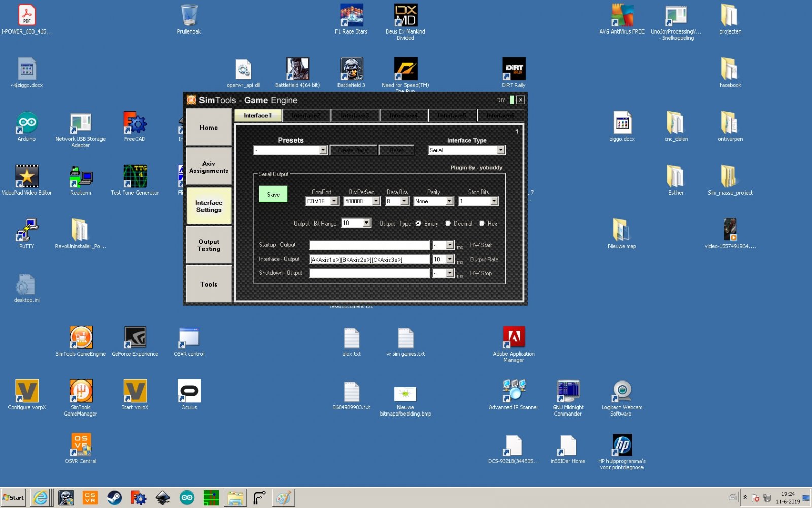Open the GeForce Experience desktop icon
This screenshot has width=812, height=508.
(135, 341)
